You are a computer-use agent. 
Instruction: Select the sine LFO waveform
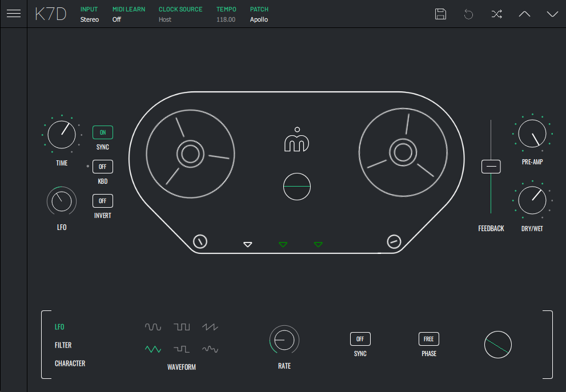[153, 327]
